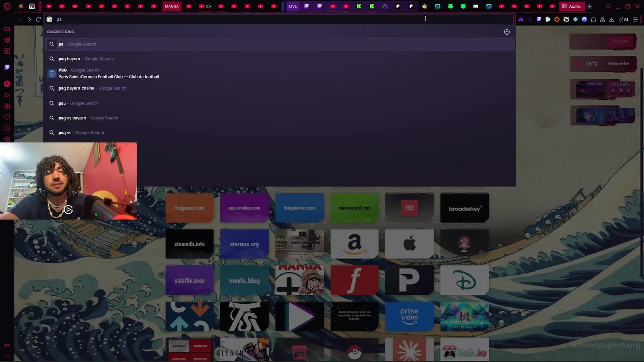Open the Disney+ speed dial tile
644x362 pixels.
(x=464, y=281)
